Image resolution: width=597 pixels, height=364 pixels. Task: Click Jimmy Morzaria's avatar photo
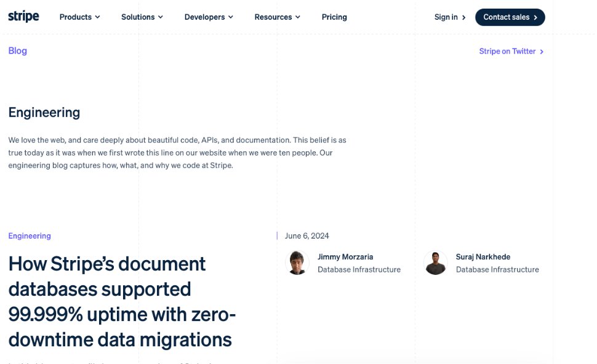coord(297,263)
